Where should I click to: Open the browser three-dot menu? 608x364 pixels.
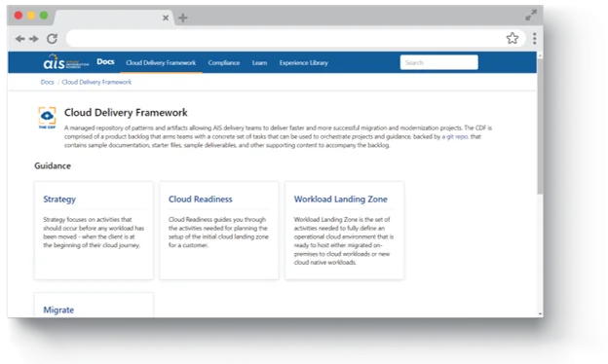(x=534, y=38)
